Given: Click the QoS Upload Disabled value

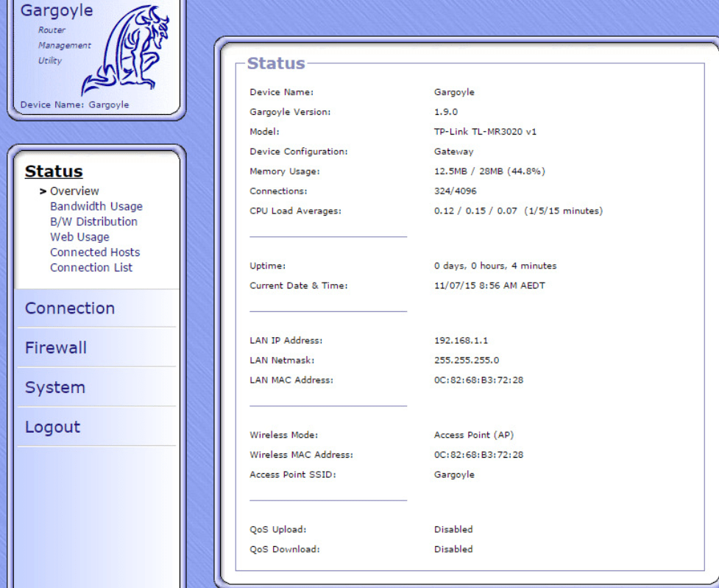Looking at the screenshot, I should (453, 529).
